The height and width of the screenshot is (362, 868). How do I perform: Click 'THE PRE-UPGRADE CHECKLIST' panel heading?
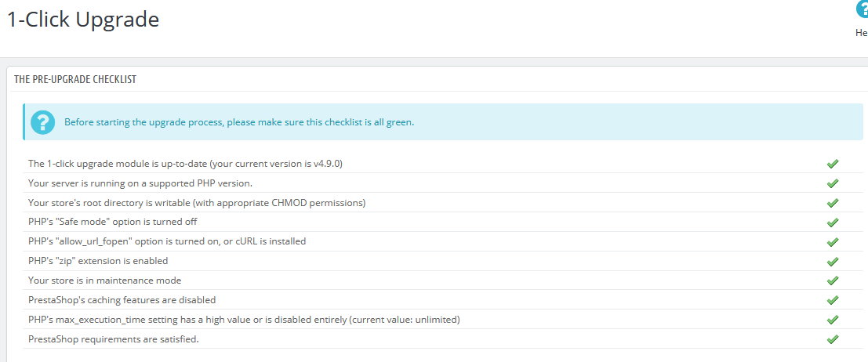75,80
